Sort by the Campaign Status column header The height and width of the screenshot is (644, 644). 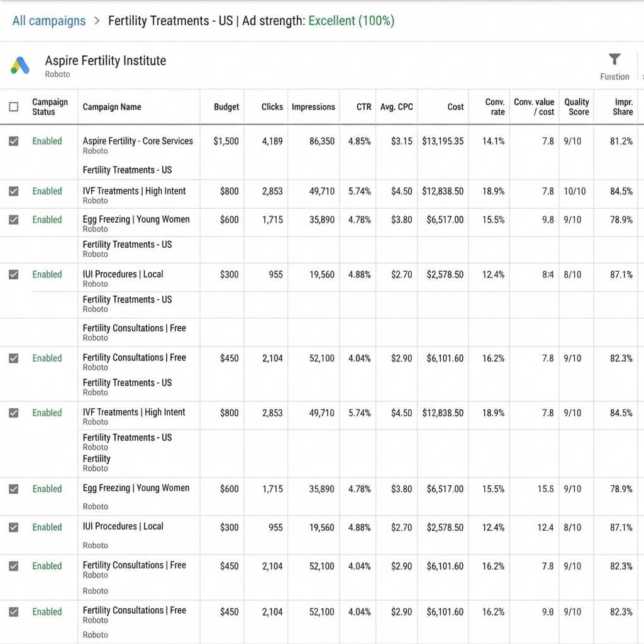[50, 107]
